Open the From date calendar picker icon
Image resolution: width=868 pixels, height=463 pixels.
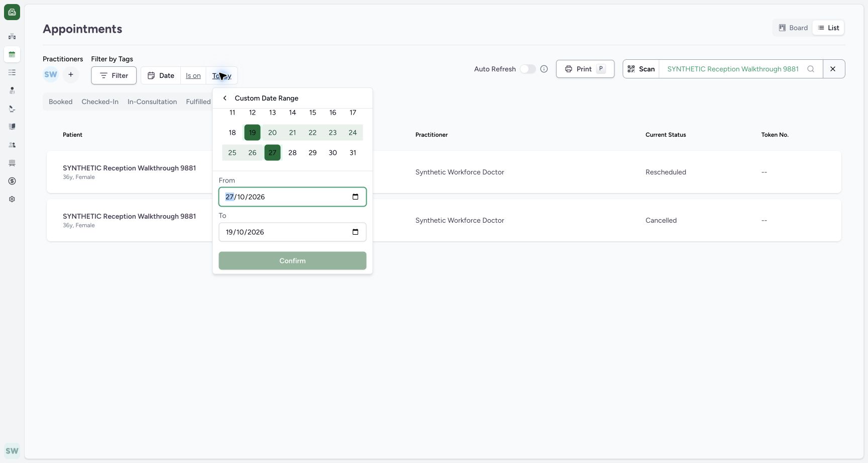click(x=356, y=197)
